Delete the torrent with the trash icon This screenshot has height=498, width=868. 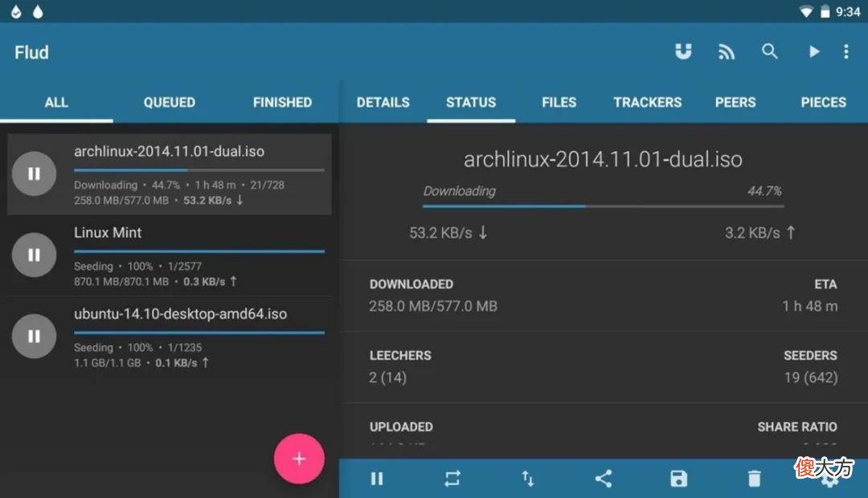click(x=754, y=479)
